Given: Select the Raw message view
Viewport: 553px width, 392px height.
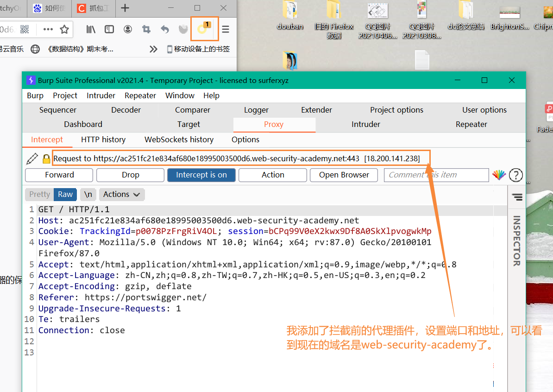Looking at the screenshot, I should pyautogui.click(x=65, y=195).
